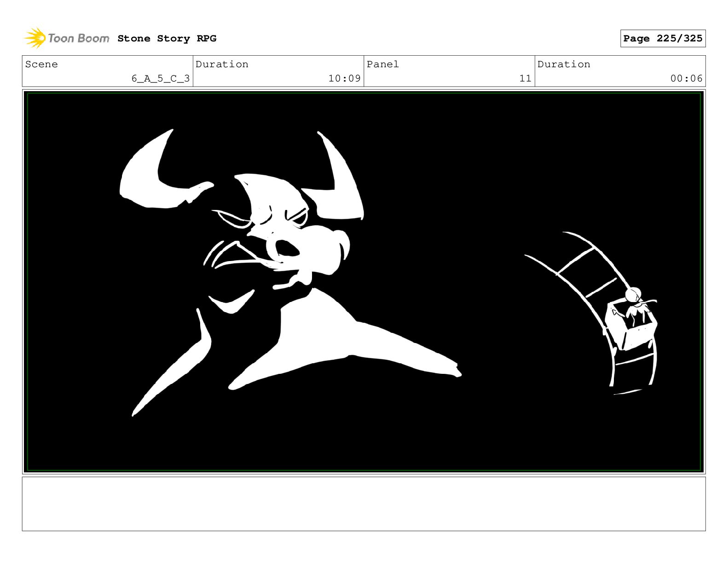The width and height of the screenshot is (728, 564).
Task: Click the Duration label beside the Panel column
Action: pyautogui.click(x=564, y=64)
